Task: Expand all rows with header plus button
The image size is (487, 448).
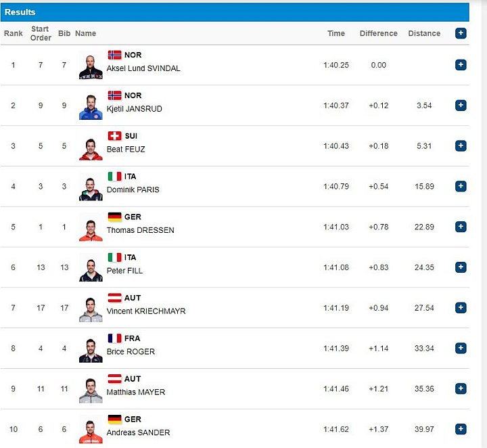Action: point(461,33)
